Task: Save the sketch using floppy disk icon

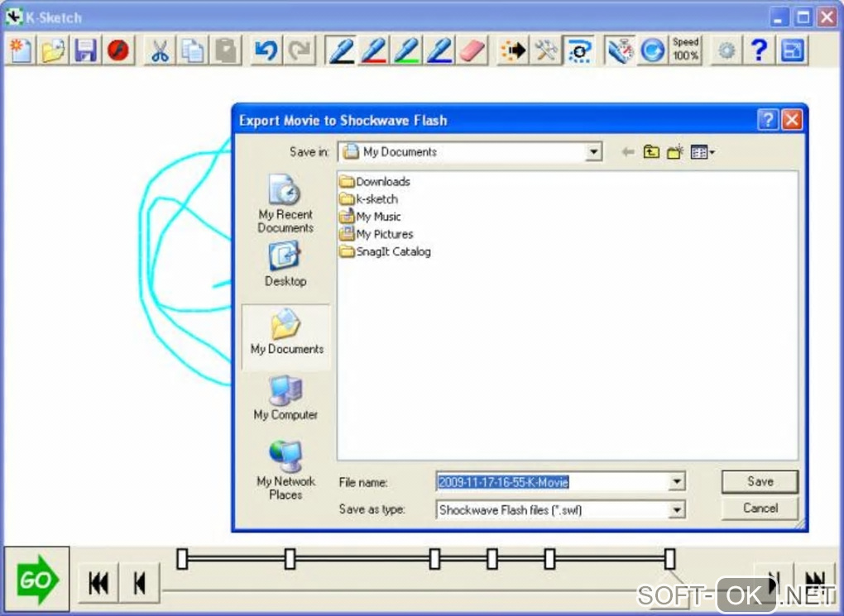Action: pos(85,51)
